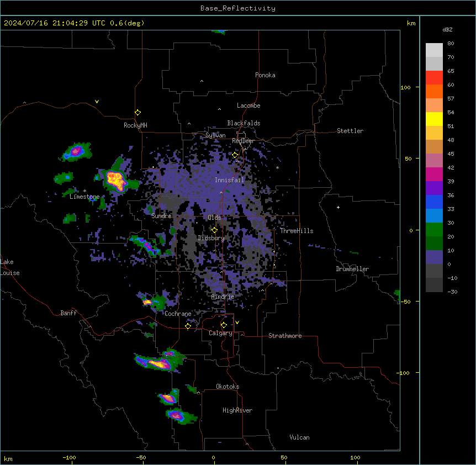Pick the gold 51-48 dBZ legend swatch
Viewport: 476px width, 465px height.
tap(434, 133)
